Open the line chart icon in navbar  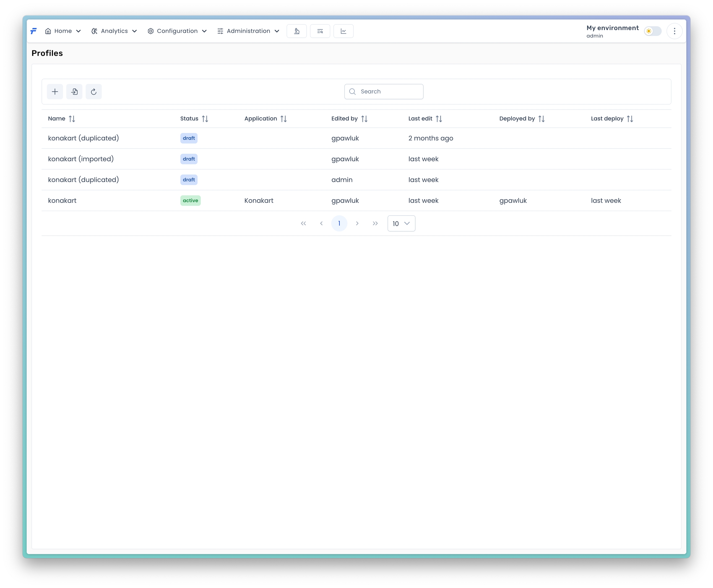pyautogui.click(x=343, y=31)
